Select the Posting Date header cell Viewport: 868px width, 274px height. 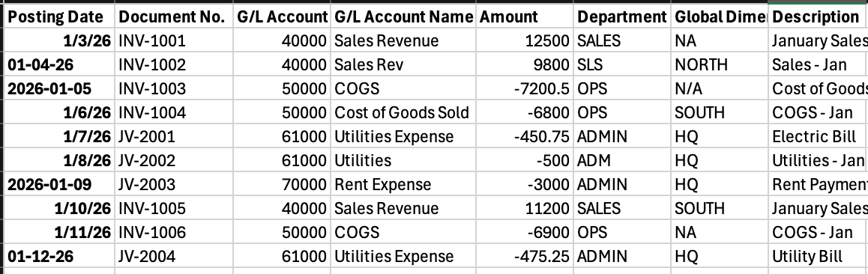[59, 16]
